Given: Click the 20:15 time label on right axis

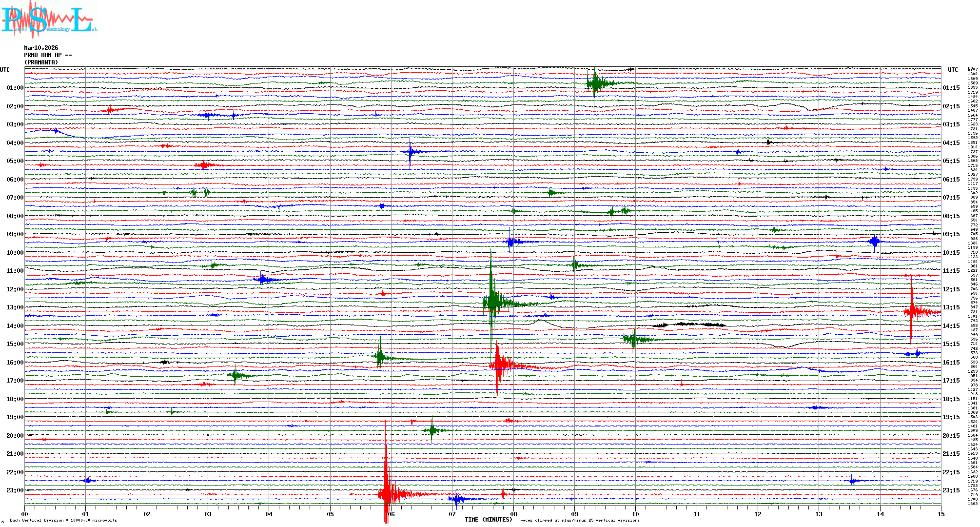Looking at the screenshot, I should click(951, 436).
